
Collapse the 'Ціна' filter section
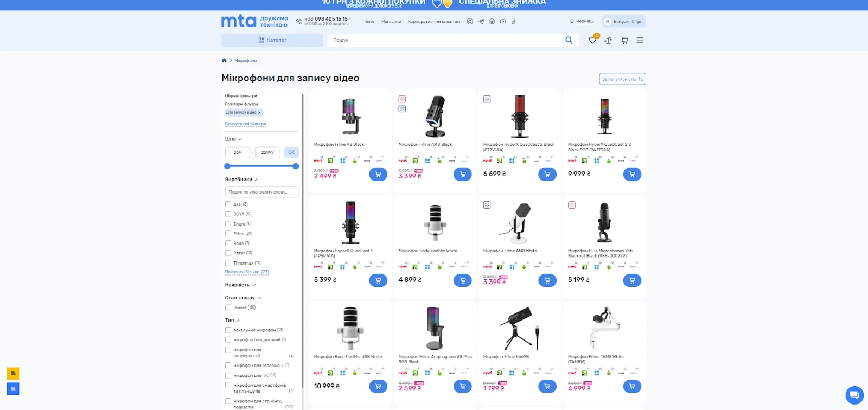tap(234, 139)
